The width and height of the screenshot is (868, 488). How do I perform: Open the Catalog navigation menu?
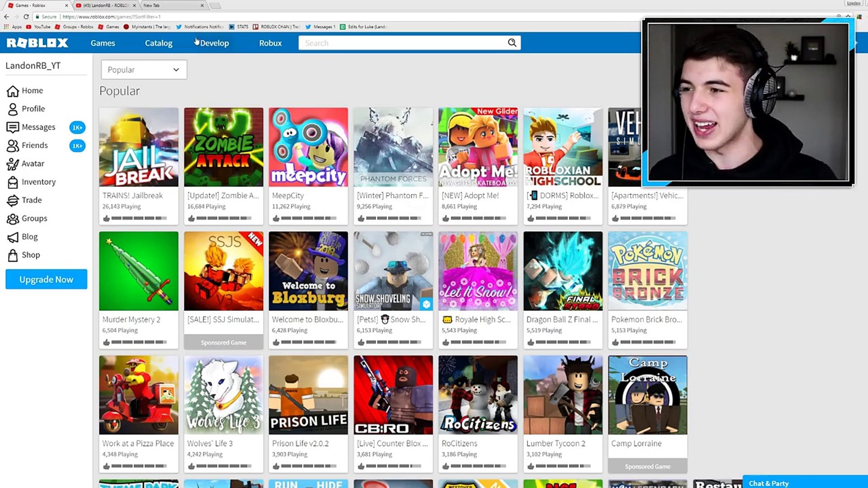pyautogui.click(x=158, y=43)
